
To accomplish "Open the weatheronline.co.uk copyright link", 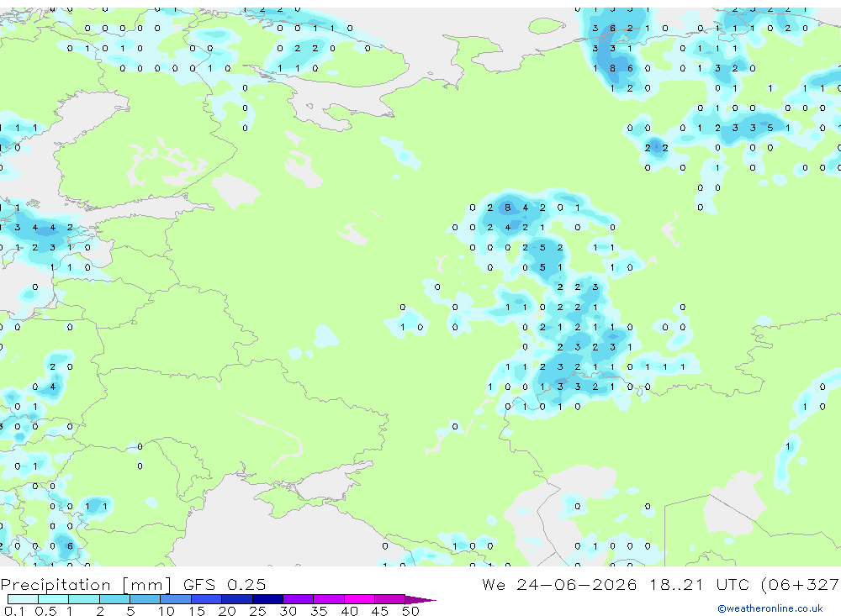I will point(770,608).
